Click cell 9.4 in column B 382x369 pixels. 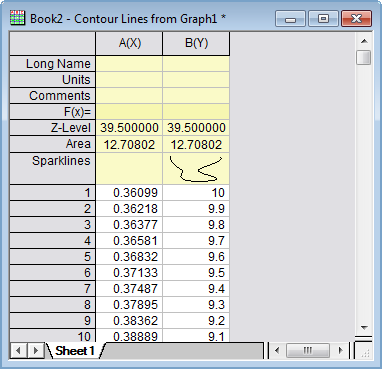pyautogui.click(x=196, y=289)
